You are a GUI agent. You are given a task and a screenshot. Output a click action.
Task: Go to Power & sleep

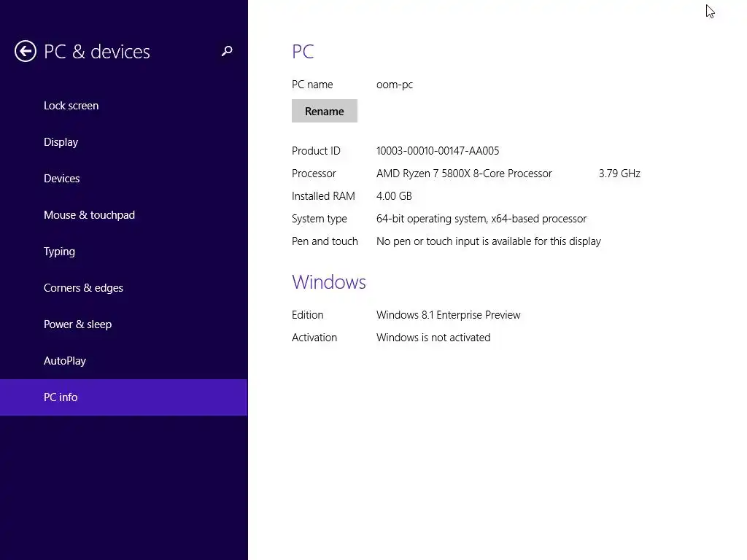pos(124,324)
